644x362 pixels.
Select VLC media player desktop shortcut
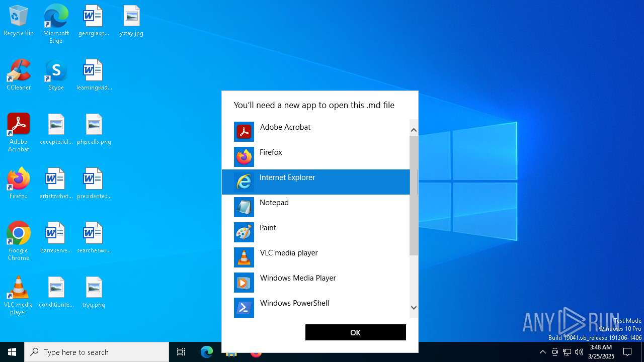tap(19, 296)
